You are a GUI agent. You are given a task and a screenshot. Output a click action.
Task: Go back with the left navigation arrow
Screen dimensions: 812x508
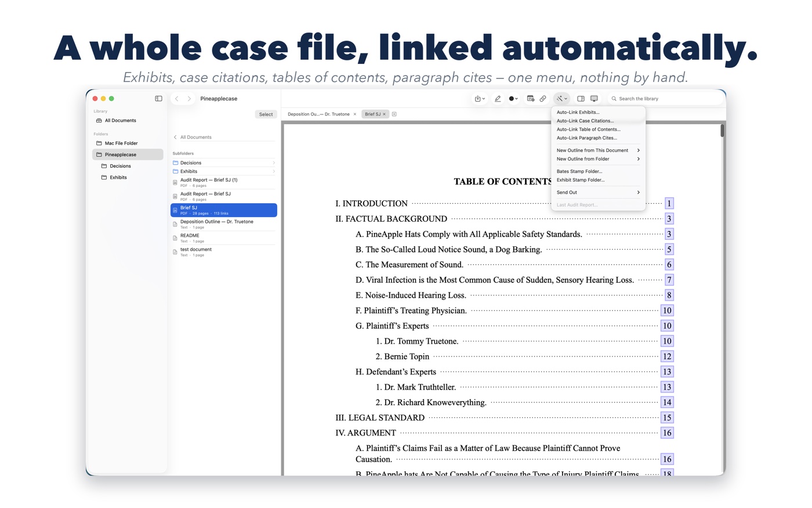coord(177,99)
